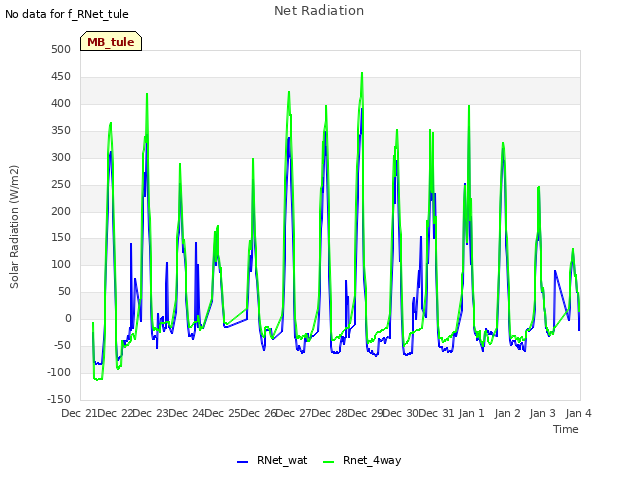Click the Jan 3 x-axis label
Image resolution: width=640 pixels, height=480 pixels.
pyautogui.click(x=543, y=413)
